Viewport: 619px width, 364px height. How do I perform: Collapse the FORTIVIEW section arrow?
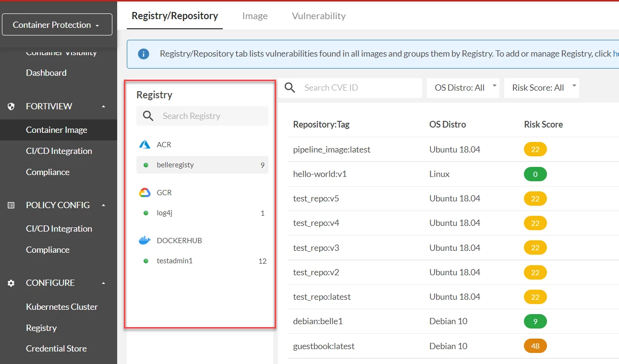click(103, 106)
